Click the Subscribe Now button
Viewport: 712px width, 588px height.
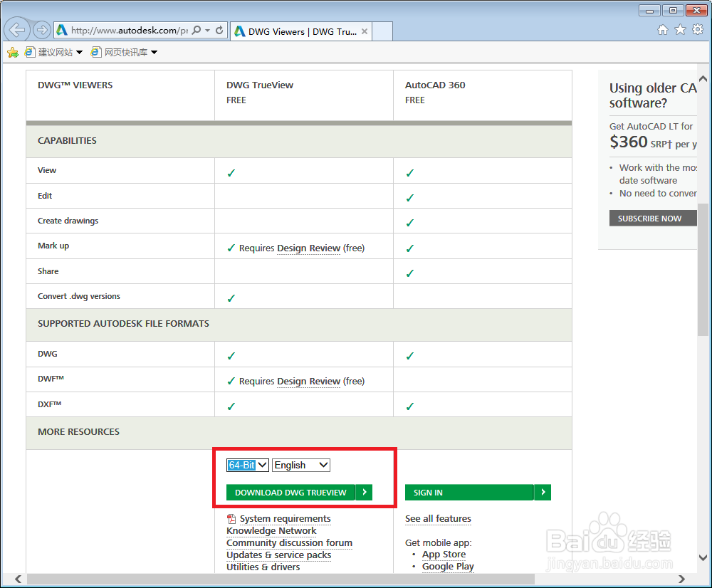coord(653,218)
